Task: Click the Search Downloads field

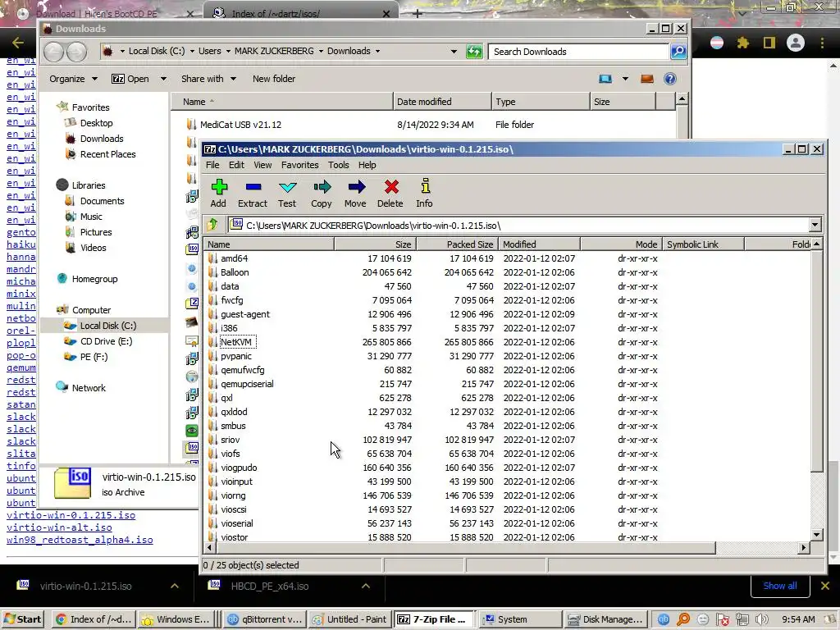Action: click(x=578, y=52)
